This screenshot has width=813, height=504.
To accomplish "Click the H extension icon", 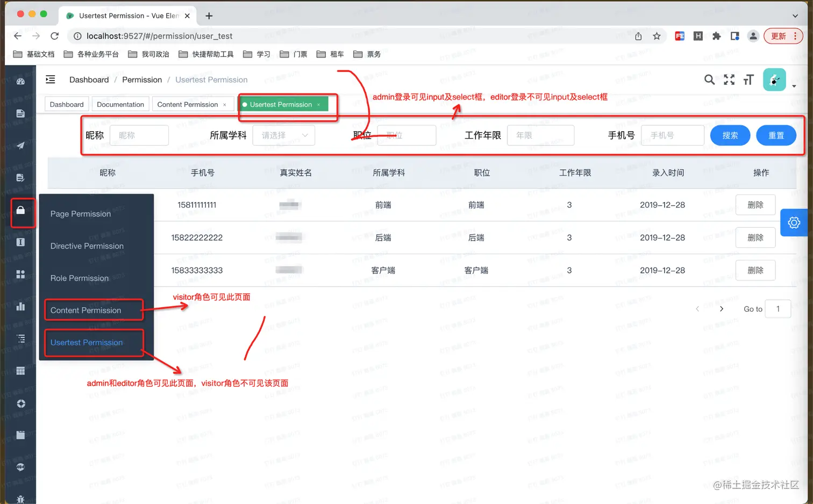I will point(698,36).
